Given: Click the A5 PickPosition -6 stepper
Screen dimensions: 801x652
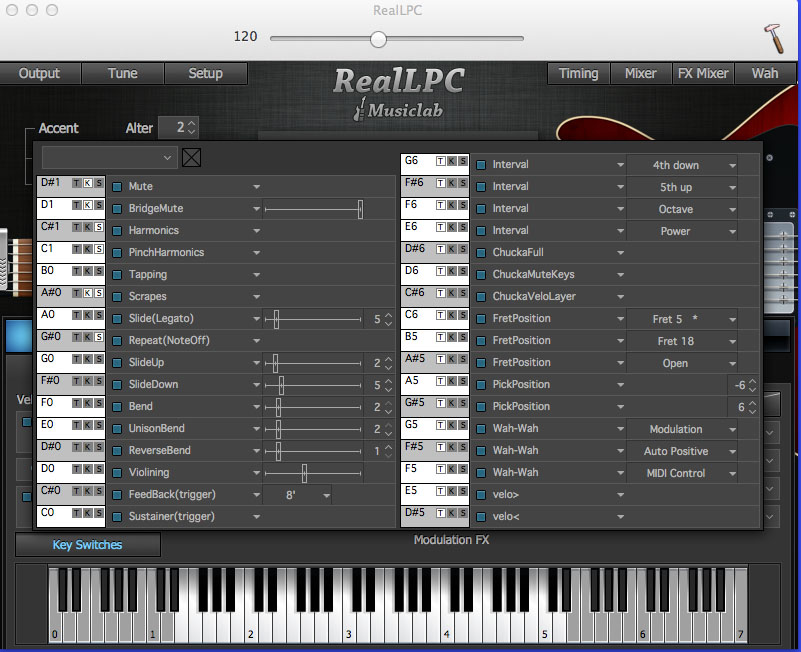Looking at the screenshot, I should (752, 385).
